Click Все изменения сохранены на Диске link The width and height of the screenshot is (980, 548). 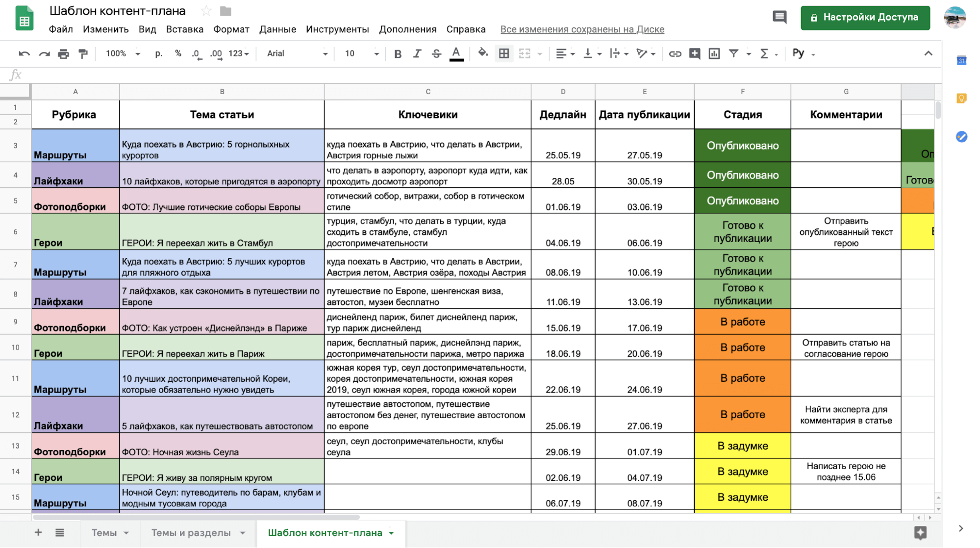[x=582, y=29]
